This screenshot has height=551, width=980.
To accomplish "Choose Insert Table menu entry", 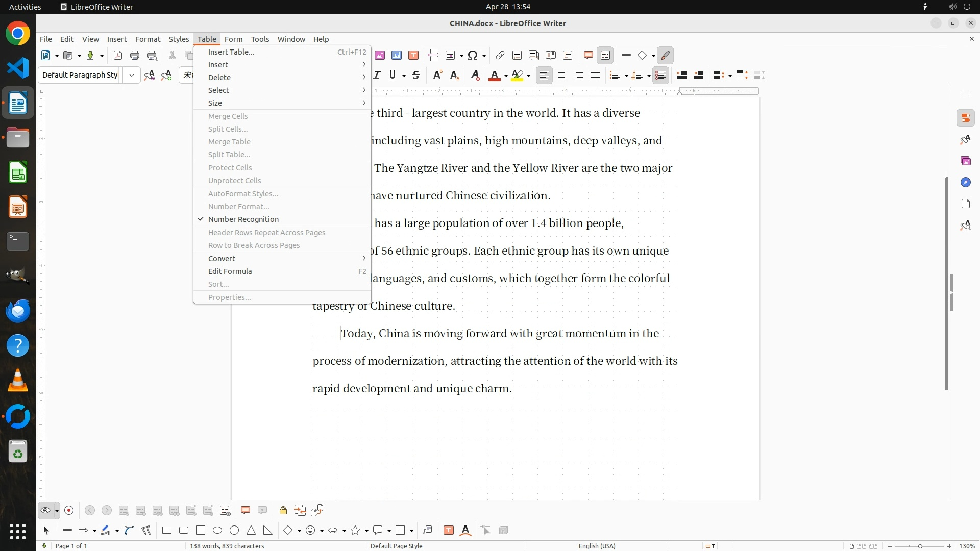I will click(231, 52).
